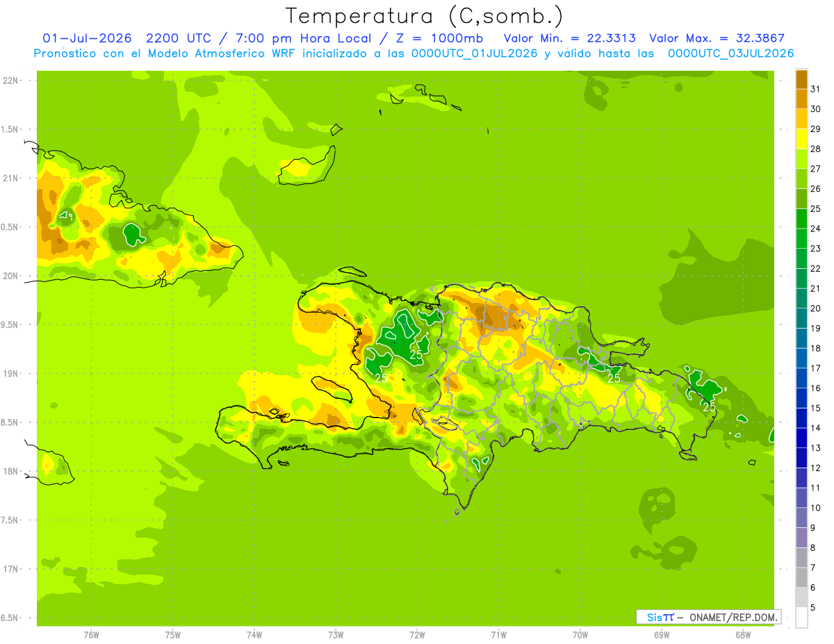Click the '17N' latitude label

pyautogui.click(x=10, y=569)
